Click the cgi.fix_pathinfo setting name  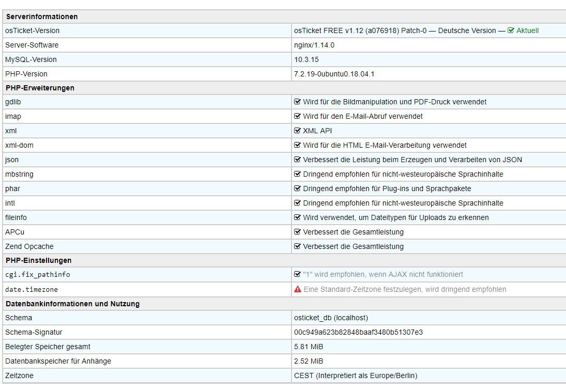pyautogui.click(x=38, y=274)
